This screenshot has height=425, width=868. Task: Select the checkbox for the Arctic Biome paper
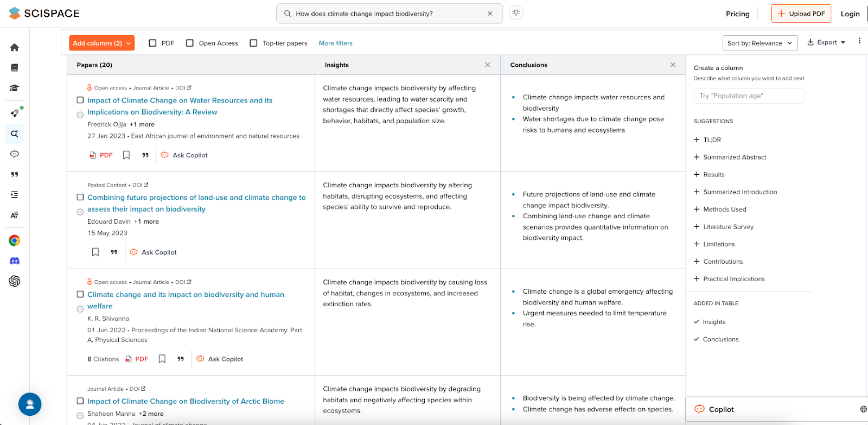pos(80,401)
